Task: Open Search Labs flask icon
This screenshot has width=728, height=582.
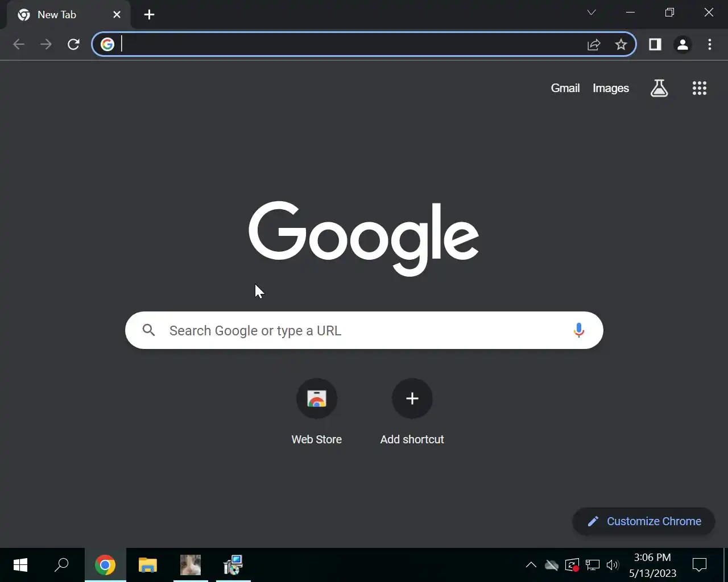Action: point(659,88)
